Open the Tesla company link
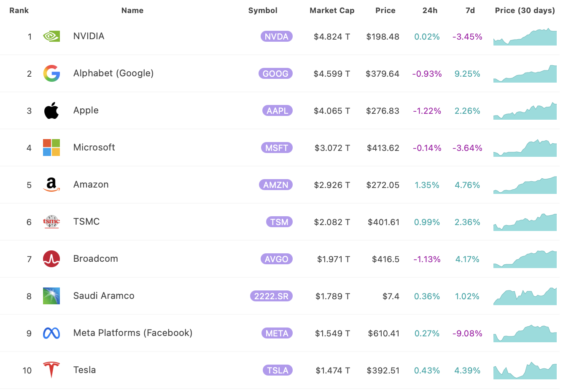Image resolution: width=566 pixels, height=392 pixels. coord(85,370)
